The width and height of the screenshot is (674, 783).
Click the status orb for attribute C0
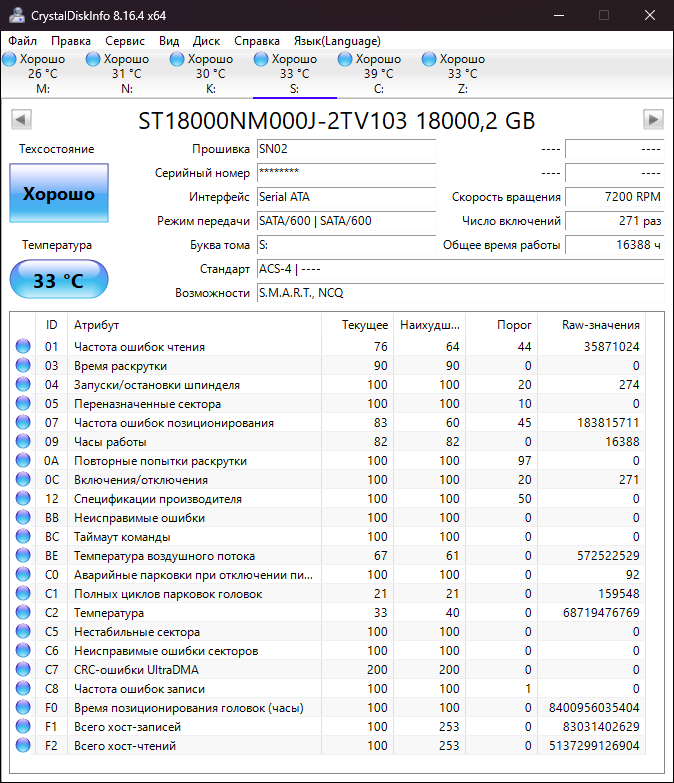(x=23, y=574)
